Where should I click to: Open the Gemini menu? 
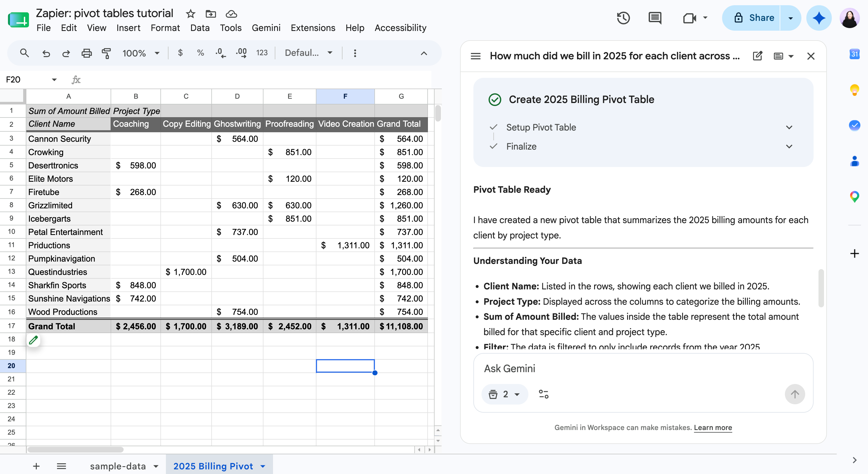click(266, 27)
